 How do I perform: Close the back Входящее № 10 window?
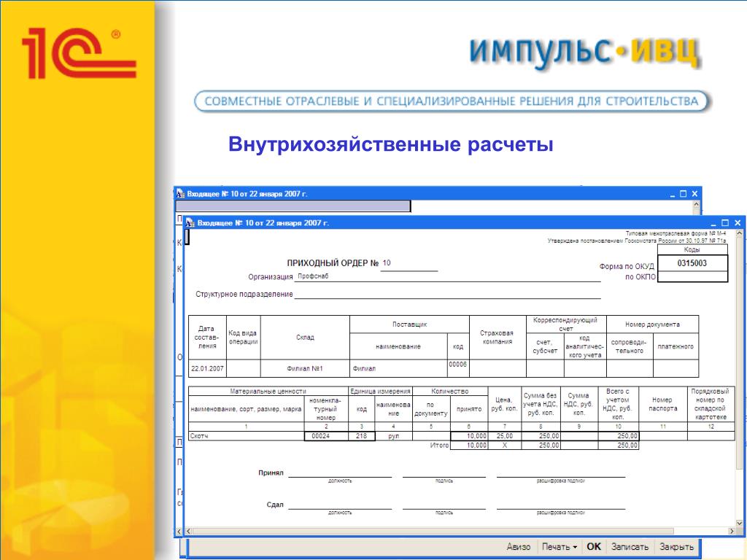[694, 194]
